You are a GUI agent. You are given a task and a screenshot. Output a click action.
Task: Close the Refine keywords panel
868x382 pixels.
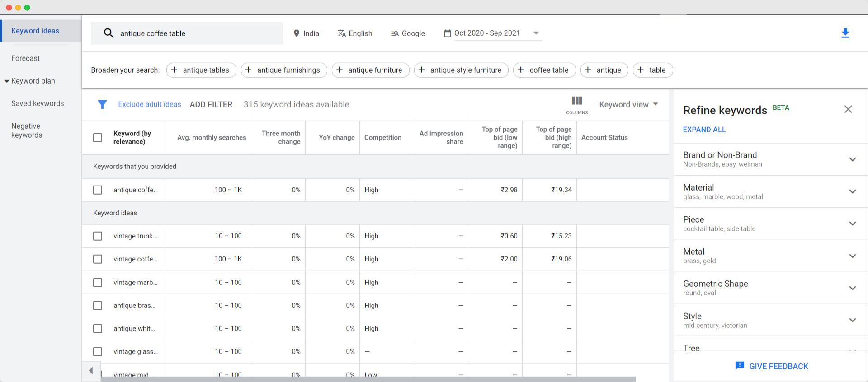click(848, 109)
